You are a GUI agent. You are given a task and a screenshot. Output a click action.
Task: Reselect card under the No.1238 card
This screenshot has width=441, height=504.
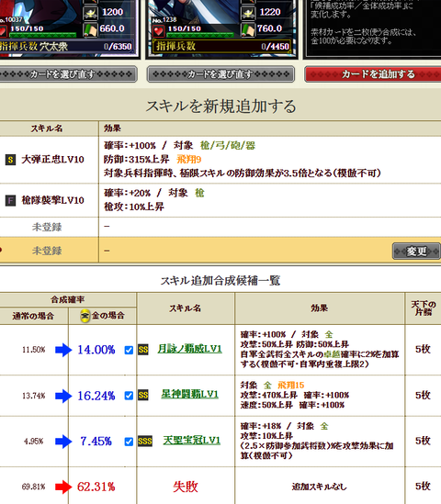tap(220, 74)
